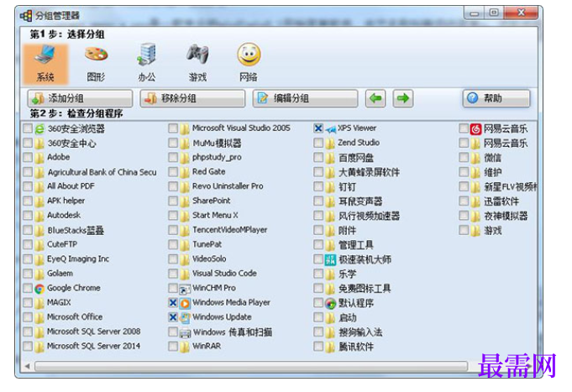
Task: Click the horizontal scrollbar track
Action: [251, 366]
